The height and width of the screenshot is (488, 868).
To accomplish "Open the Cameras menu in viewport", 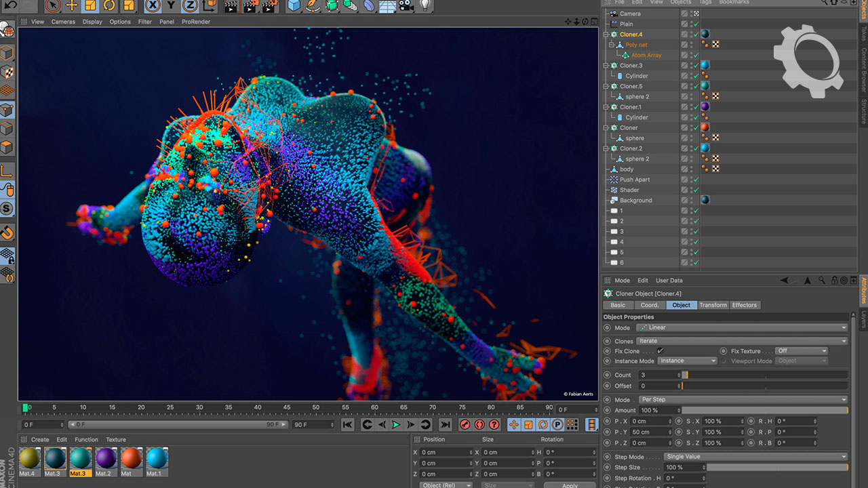I will tap(63, 22).
